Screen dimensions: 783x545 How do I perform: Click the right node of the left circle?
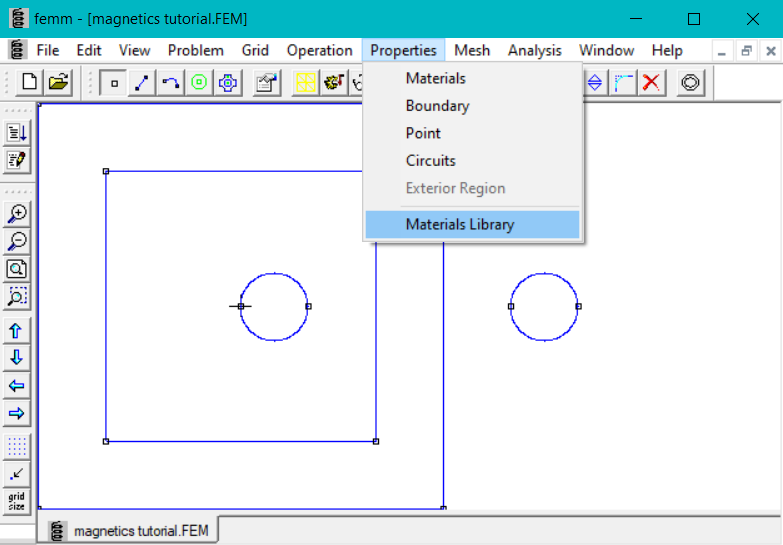click(x=308, y=306)
